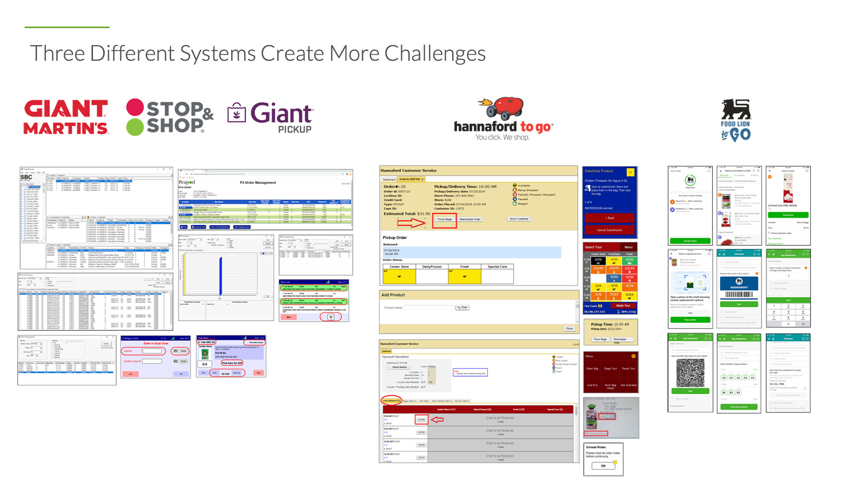The height and width of the screenshot is (488, 868).
Task: Click the X close icon on Dianne's item screen
Action: click(x=769, y=171)
